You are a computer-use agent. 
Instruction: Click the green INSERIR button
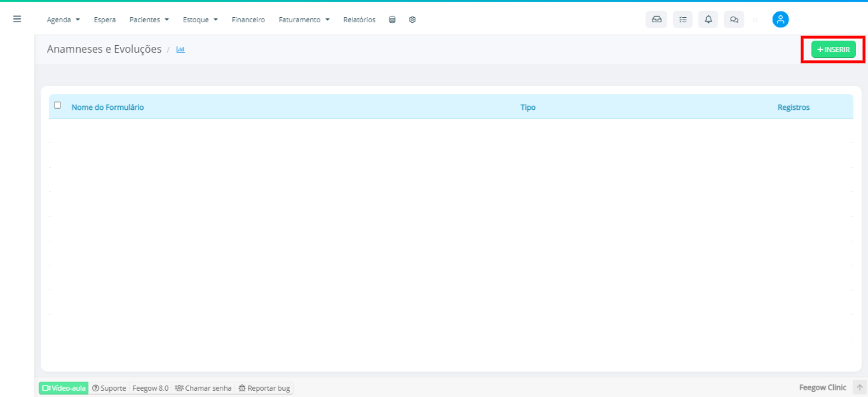click(x=833, y=50)
